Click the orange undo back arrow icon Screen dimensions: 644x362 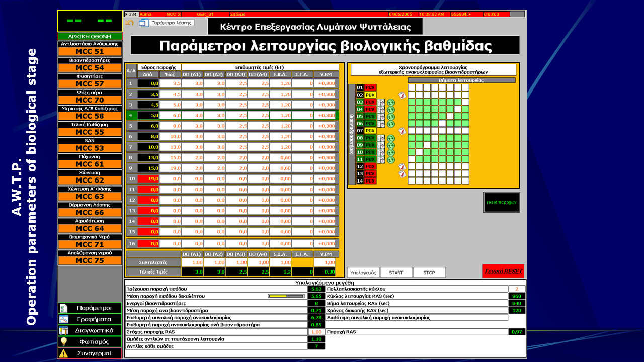(130, 23)
